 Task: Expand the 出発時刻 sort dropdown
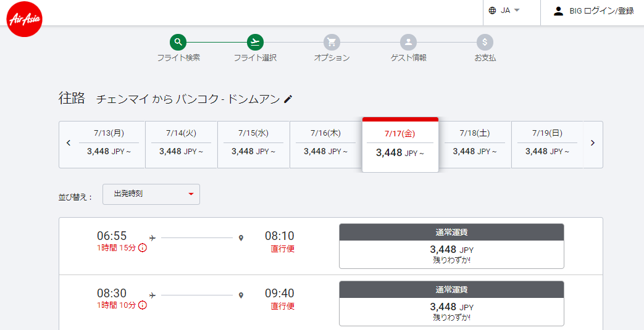[151, 194]
